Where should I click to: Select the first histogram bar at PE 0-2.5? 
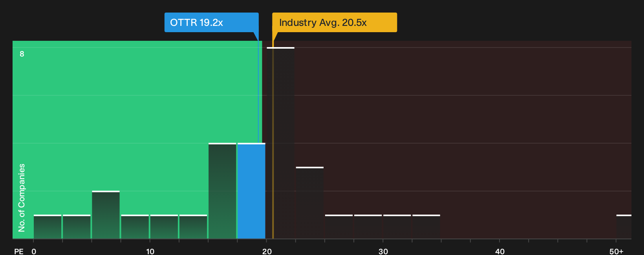(48, 227)
